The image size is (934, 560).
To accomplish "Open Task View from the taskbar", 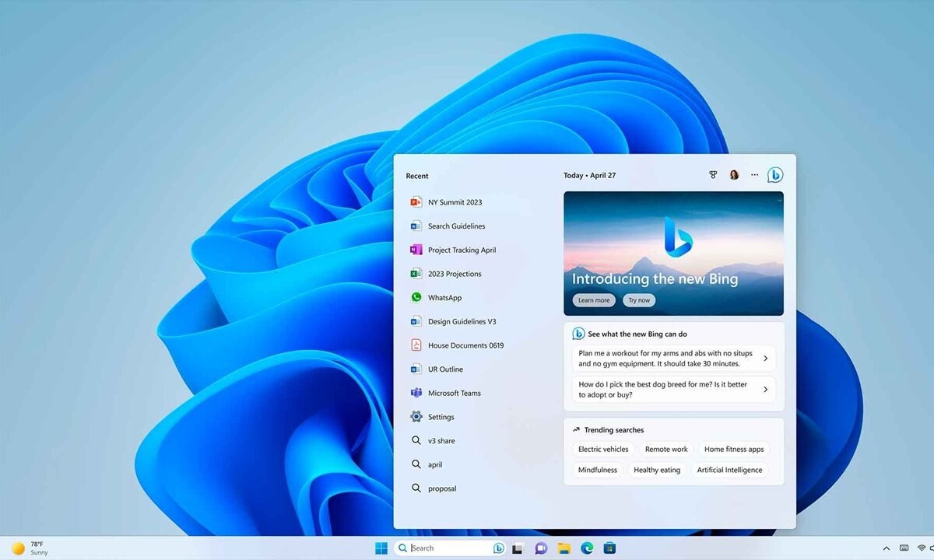I will (x=517, y=548).
